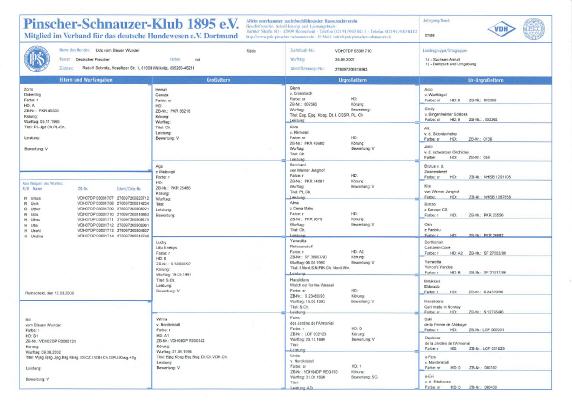Click the Ur-Urgroßeltern column header
The height and width of the screenshot is (401, 572).
coord(486,80)
